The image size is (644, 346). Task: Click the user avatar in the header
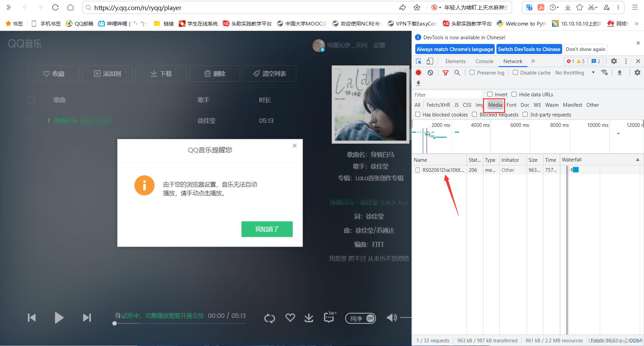319,45
